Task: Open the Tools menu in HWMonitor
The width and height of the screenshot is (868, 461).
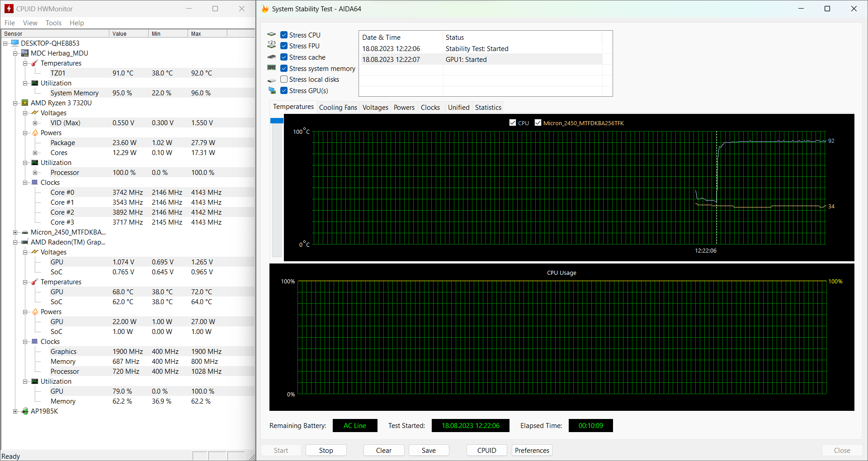Action: tap(53, 23)
